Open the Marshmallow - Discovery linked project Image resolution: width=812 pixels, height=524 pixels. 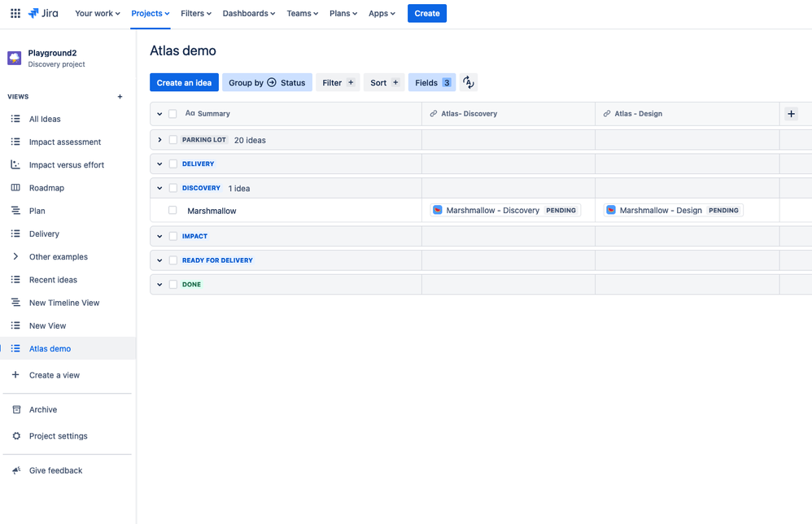tap(505, 210)
